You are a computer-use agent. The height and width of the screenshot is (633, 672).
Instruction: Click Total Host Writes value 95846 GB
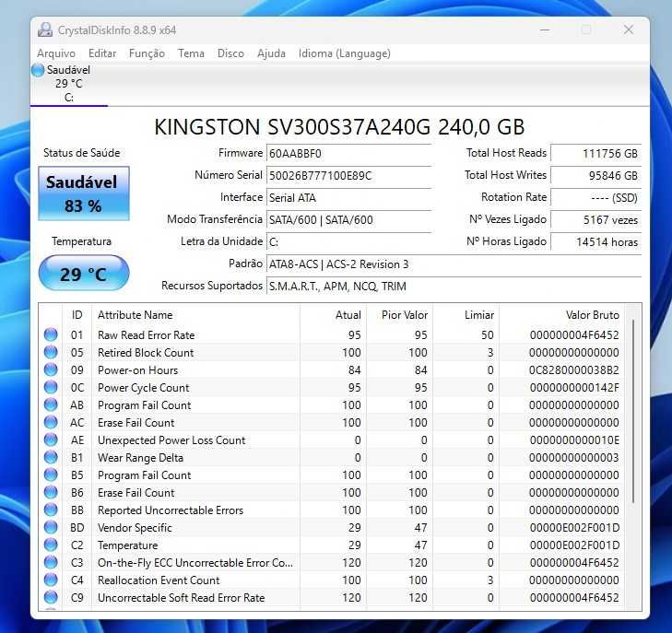coord(596,176)
